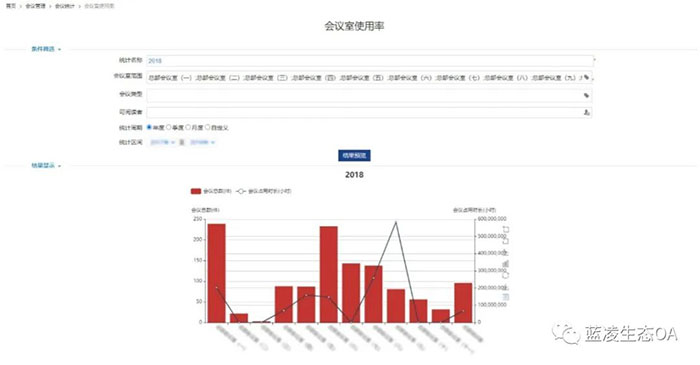
Task: Click the tag icon in 会议室范围 field
Action: point(586,77)
